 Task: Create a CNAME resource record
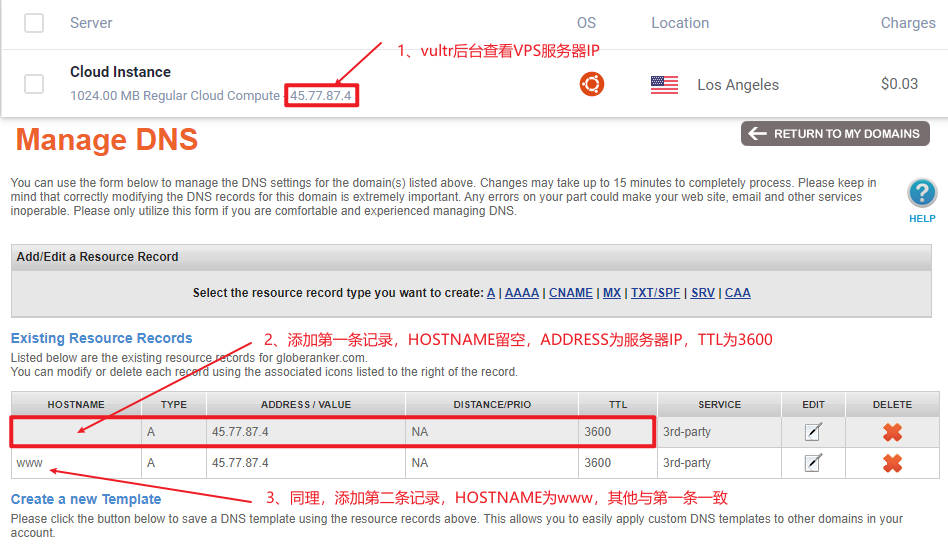coord(571,293)
